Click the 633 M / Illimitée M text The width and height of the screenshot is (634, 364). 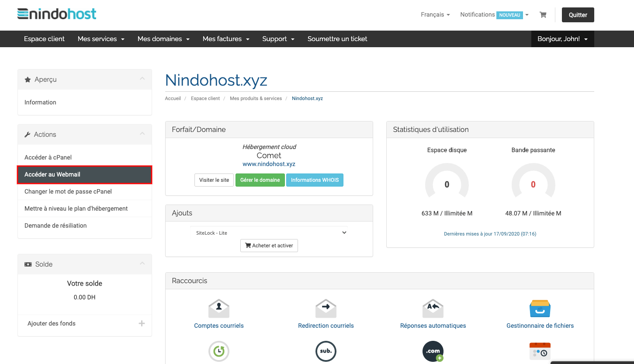coord(447,213)
